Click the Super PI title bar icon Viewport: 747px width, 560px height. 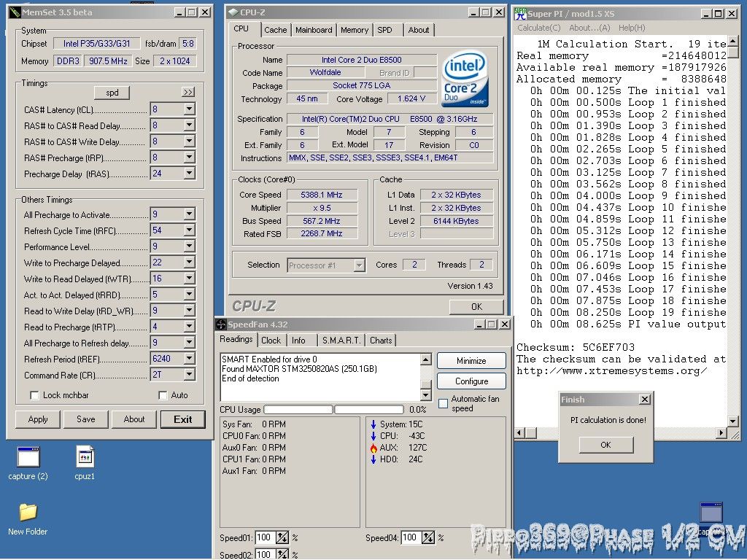point(520,13)
